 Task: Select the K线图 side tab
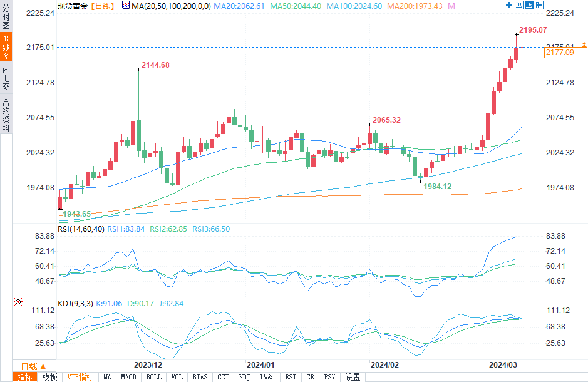point(6,47)
